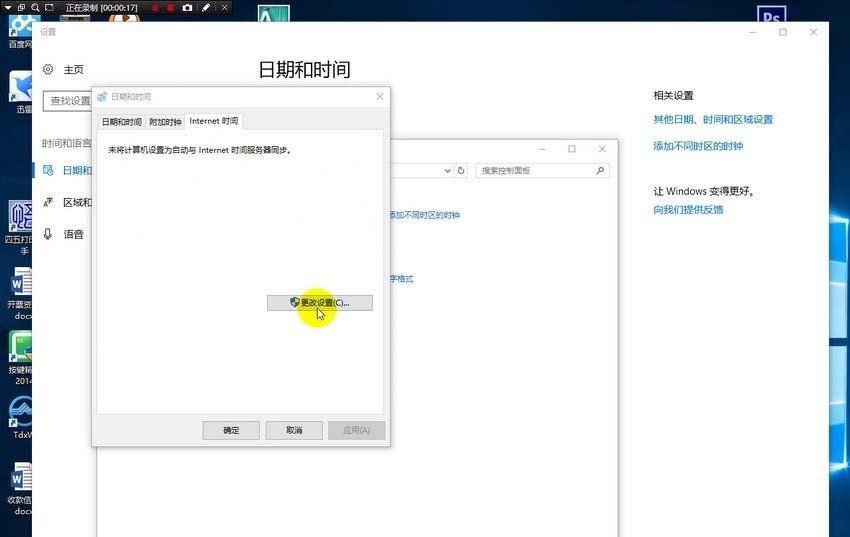Expand Control Panel address bar dropdown

click(447, 171)
